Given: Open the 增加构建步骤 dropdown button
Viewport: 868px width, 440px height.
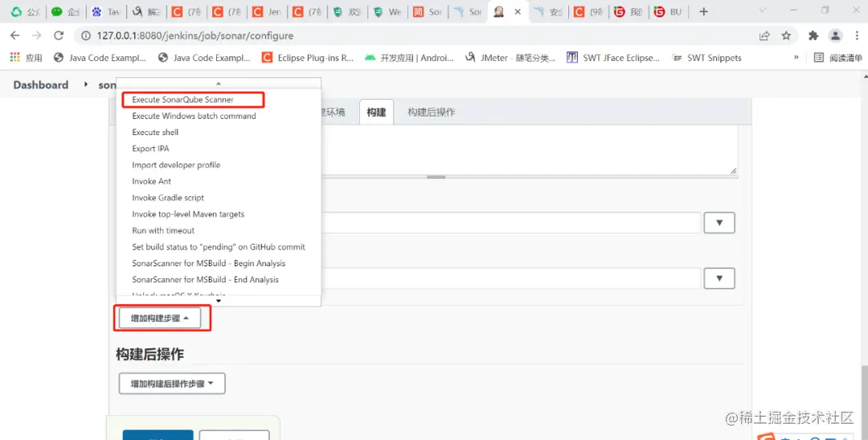Looking at the screenshot, I should 160,318.
